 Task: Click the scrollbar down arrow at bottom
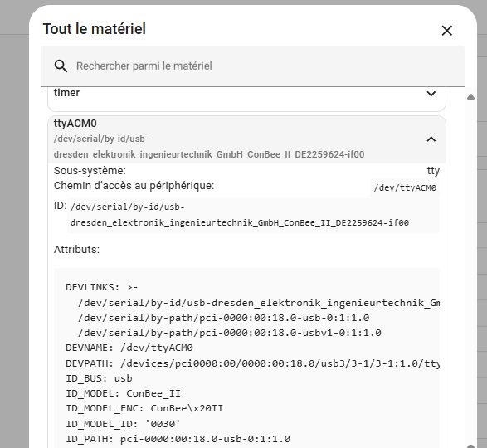tap(470, 446)
